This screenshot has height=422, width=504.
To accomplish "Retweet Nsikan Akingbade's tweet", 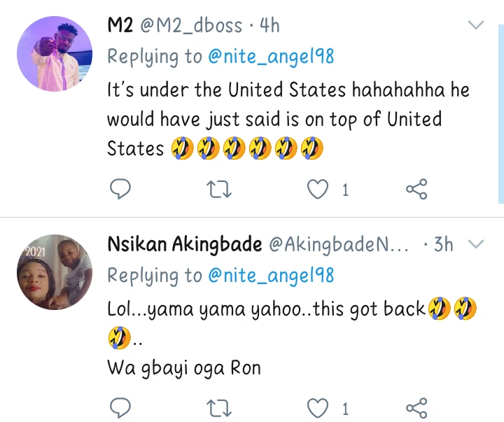I will pos(220,407).
